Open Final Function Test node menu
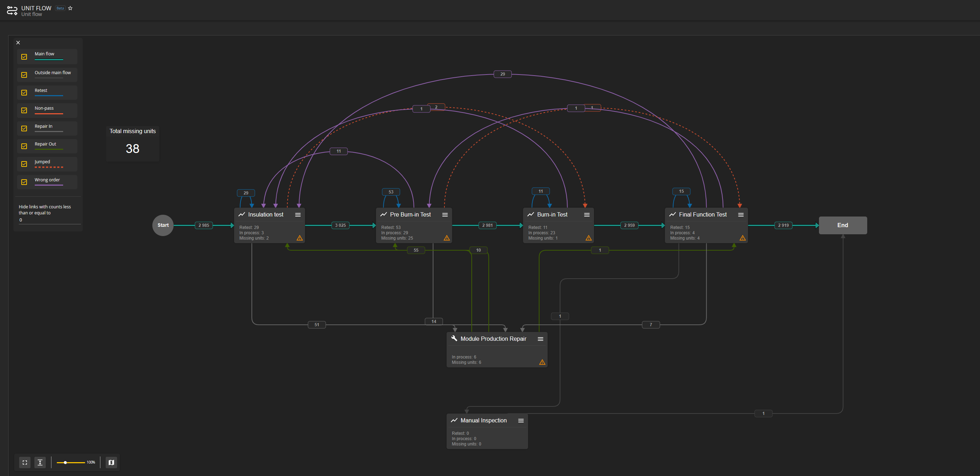 (x=741, y=215)
